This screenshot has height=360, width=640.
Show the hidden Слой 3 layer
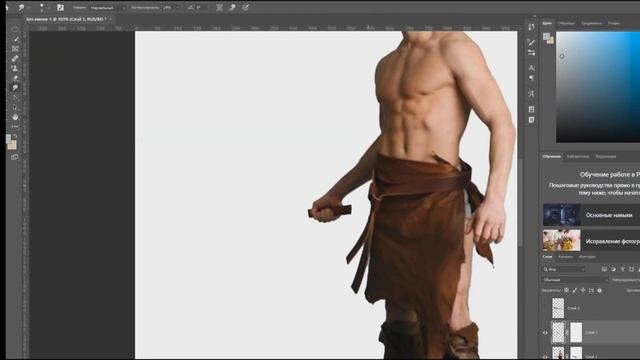click(x=545, y=308)
